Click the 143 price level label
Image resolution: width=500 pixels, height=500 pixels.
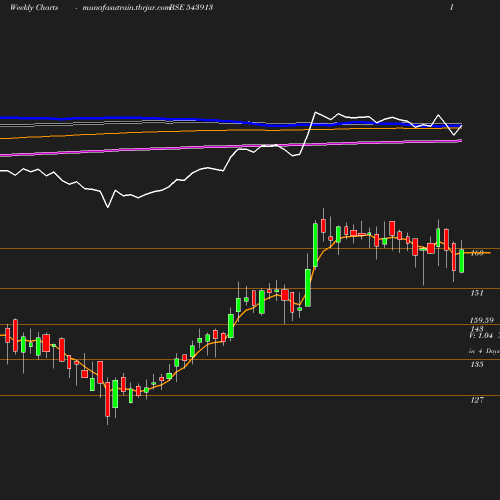[x=477, y=328]
